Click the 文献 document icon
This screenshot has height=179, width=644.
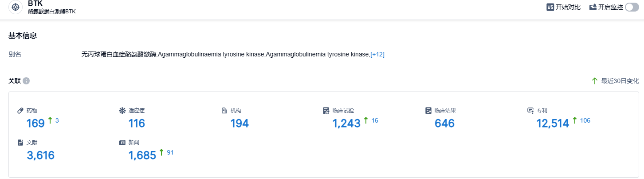[x=20, y=143]
